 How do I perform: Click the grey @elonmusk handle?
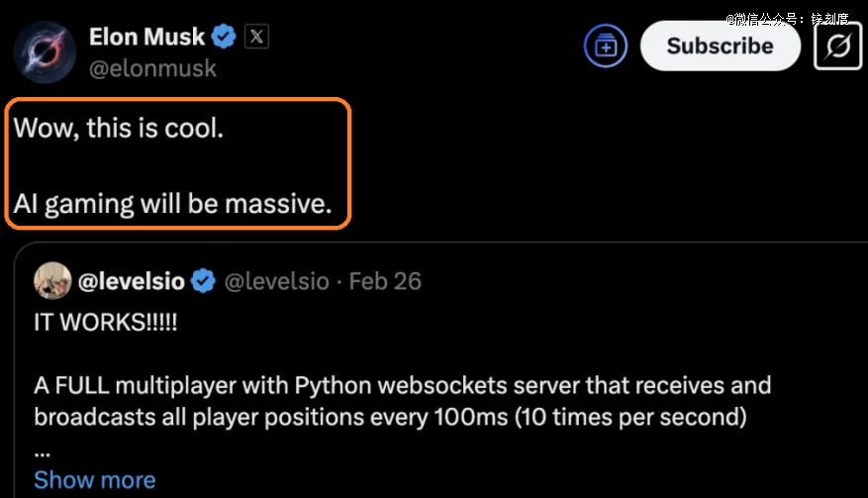152,68
